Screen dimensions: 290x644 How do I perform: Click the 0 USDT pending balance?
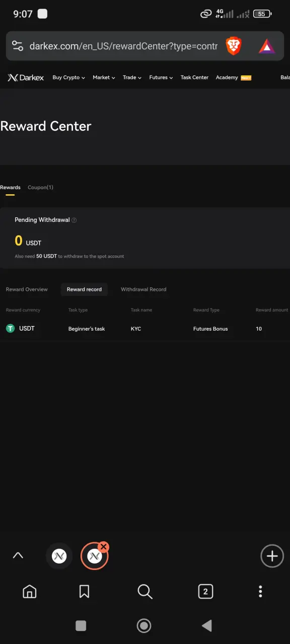coord(28,242)
